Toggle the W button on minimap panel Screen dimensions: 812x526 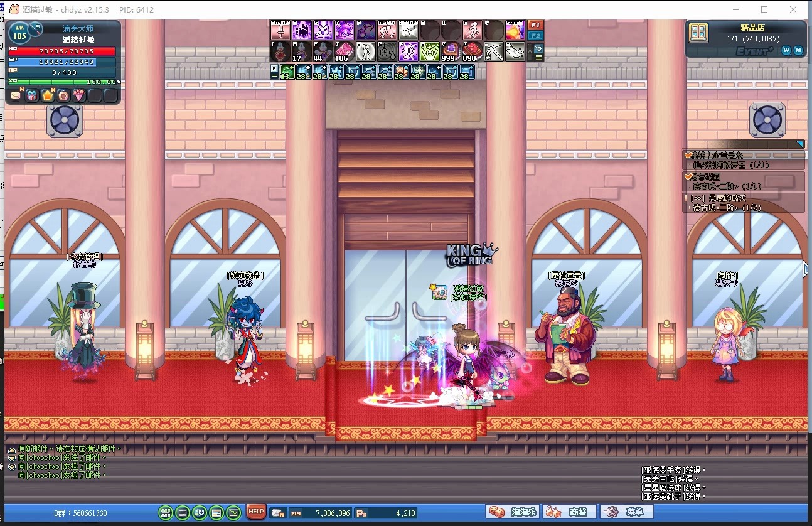pos(786,50)
